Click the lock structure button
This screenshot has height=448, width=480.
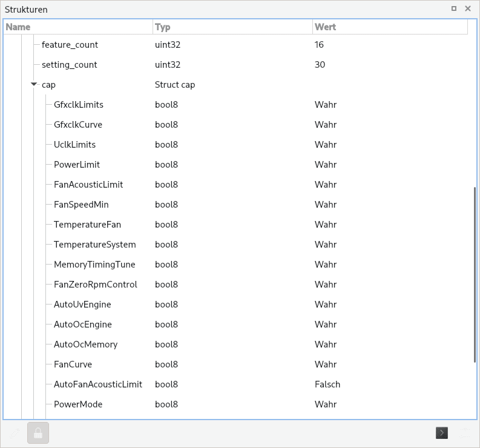pos(38,433)
